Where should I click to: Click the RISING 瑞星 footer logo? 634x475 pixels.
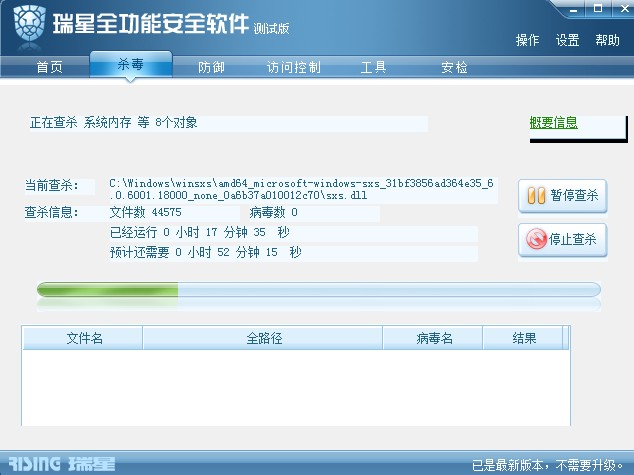point(62,463)
